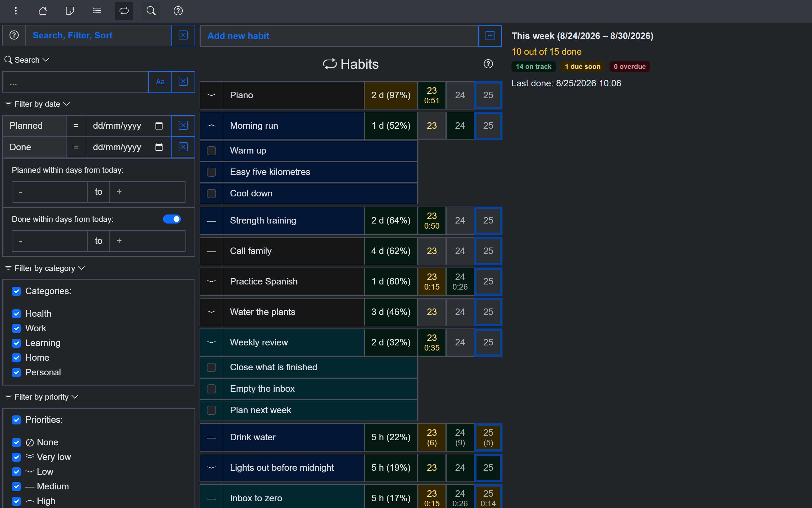This screenshot has height=508, width=812.
Task: Open the task list view icon
Action: pyautogui.click(x=97, y=11)
